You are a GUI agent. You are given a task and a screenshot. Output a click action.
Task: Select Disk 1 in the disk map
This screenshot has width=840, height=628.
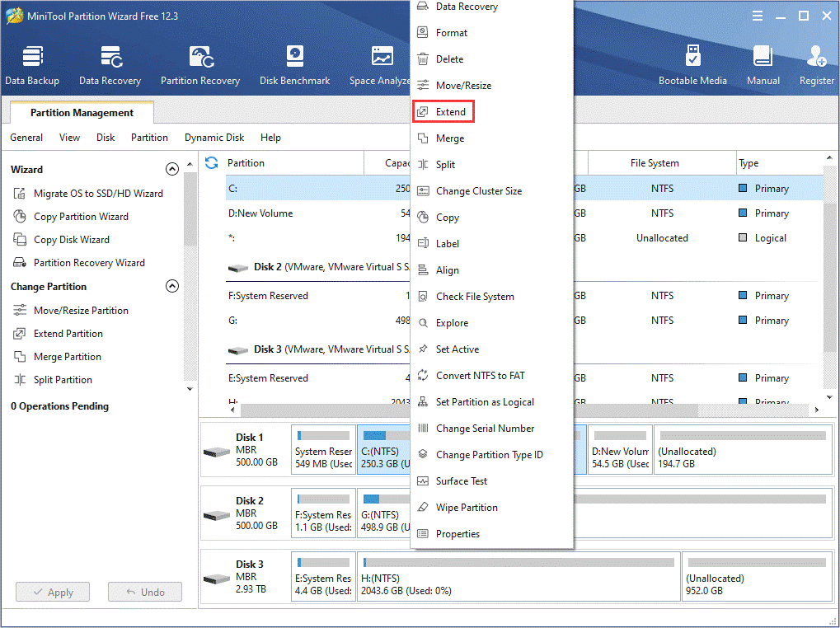[x=244, y=450]
